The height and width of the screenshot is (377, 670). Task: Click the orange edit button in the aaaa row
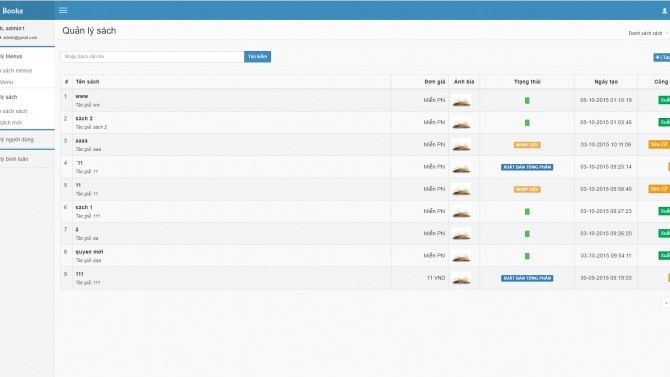click(659, 144)
